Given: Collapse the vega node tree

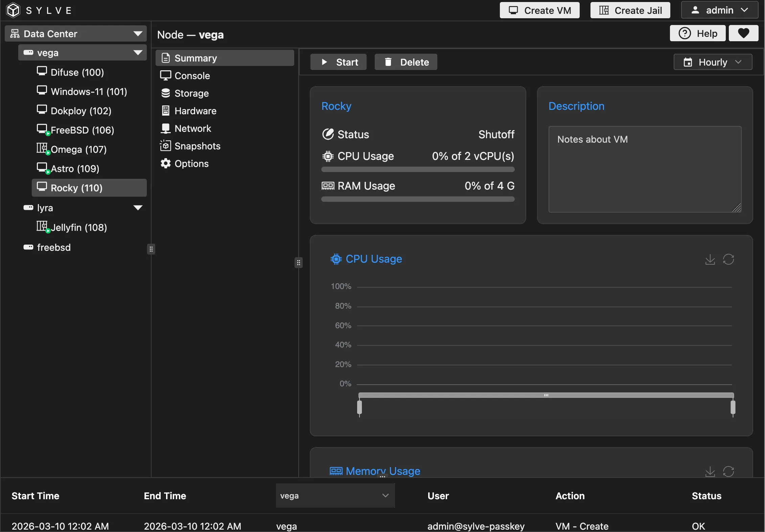Looking at the screenshot, I should point(138,53).
